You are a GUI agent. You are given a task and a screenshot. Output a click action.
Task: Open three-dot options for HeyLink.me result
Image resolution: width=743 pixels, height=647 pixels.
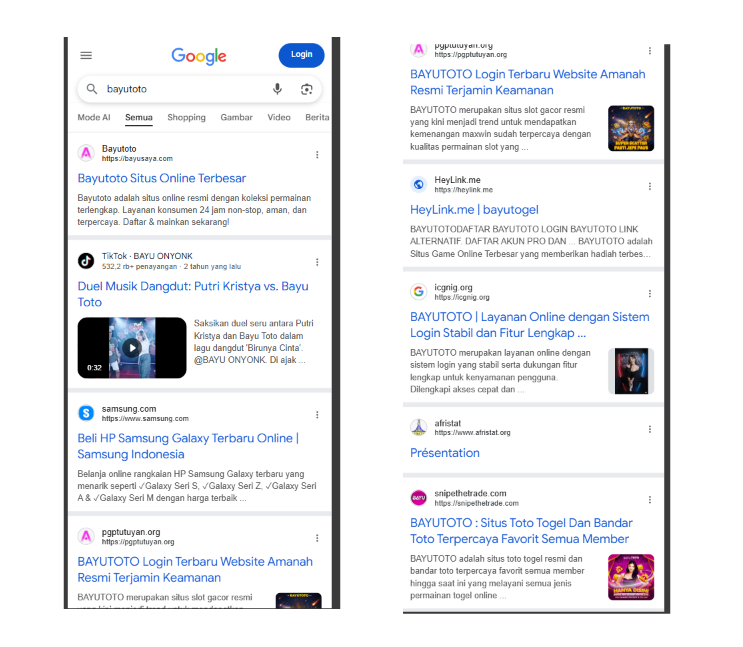click(650, 186)
